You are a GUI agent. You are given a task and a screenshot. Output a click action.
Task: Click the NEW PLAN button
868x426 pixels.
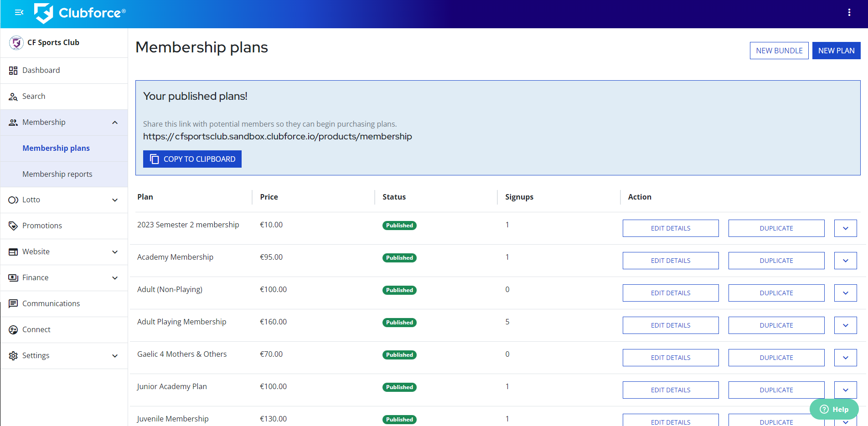(836, 51)
